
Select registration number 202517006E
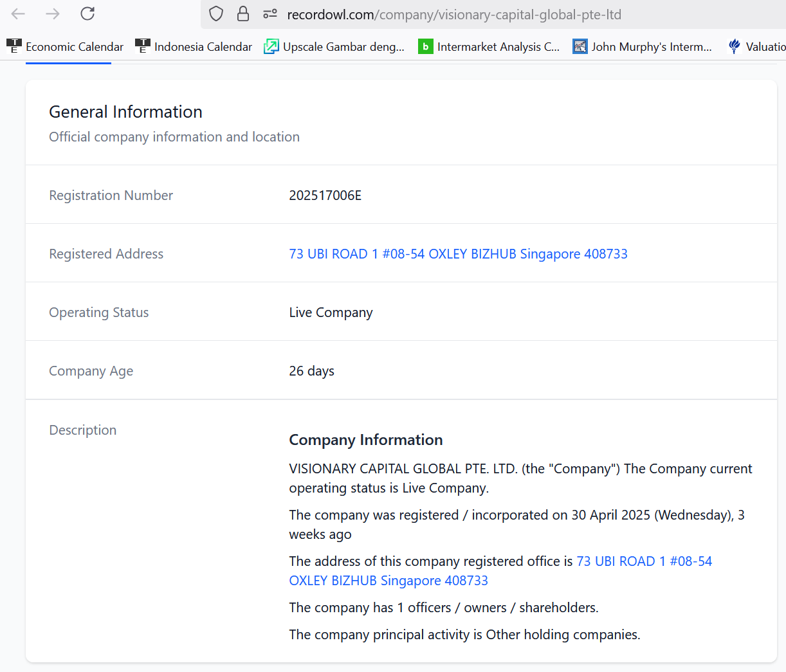click(x=325, y=195)
